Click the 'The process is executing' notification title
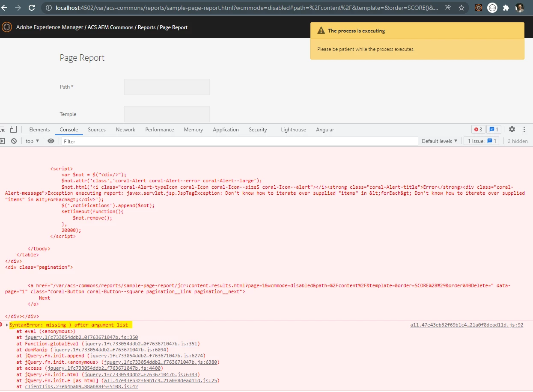This screenshot has width=533, height=392. click(x=356, y=31)
